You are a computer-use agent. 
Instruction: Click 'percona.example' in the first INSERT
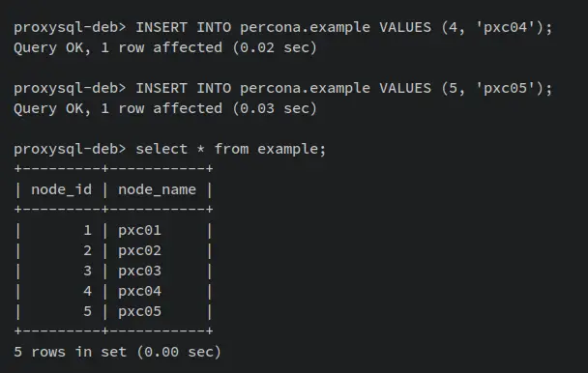(x=305, y=28)
